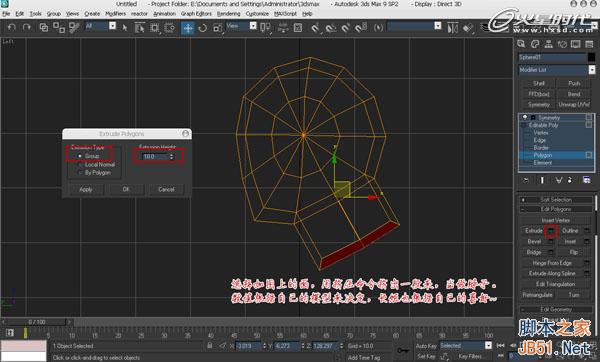Click the Rectangular Selection Region icon

155,28
